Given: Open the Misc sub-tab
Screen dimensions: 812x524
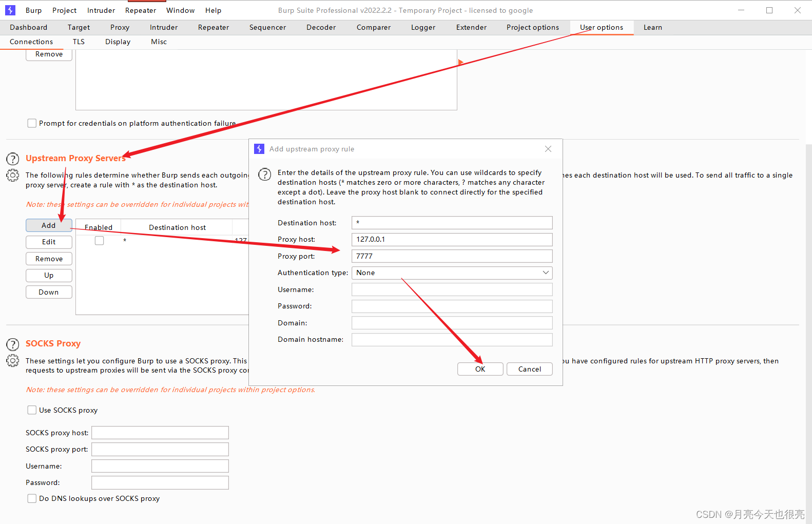Looking at the screenshot, I should pyautogui.click(x=159, y=42).
